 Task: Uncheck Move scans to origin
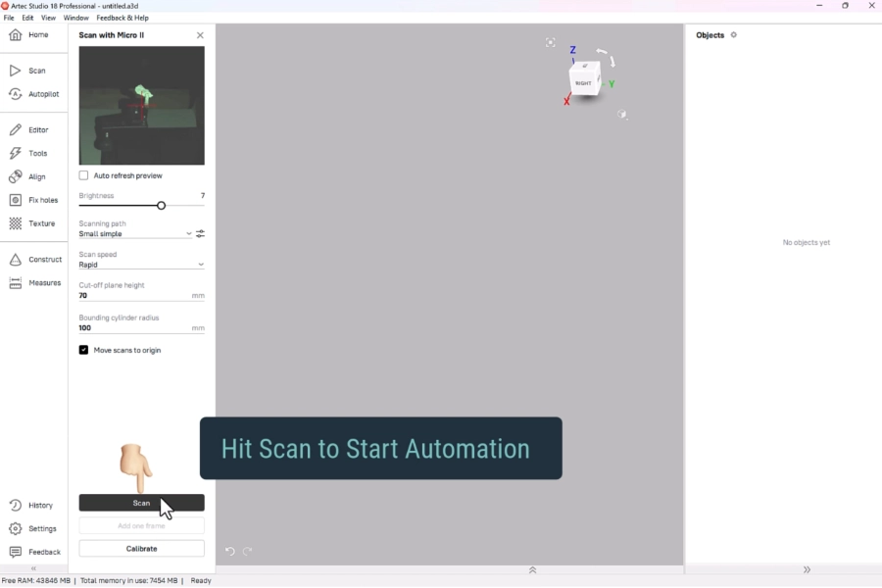(x=83, y=350)
